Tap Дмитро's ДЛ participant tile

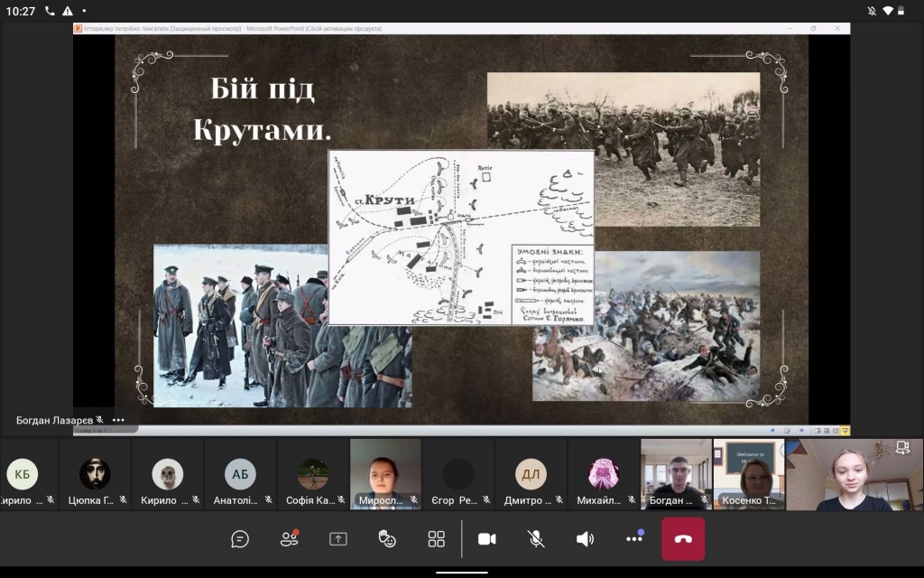(x=531, y=474)
